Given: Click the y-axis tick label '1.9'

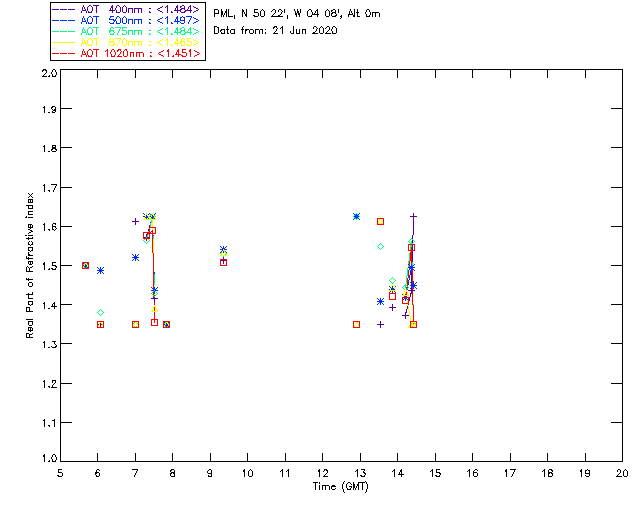Looking at the screenshot, I should coord(49,109).
